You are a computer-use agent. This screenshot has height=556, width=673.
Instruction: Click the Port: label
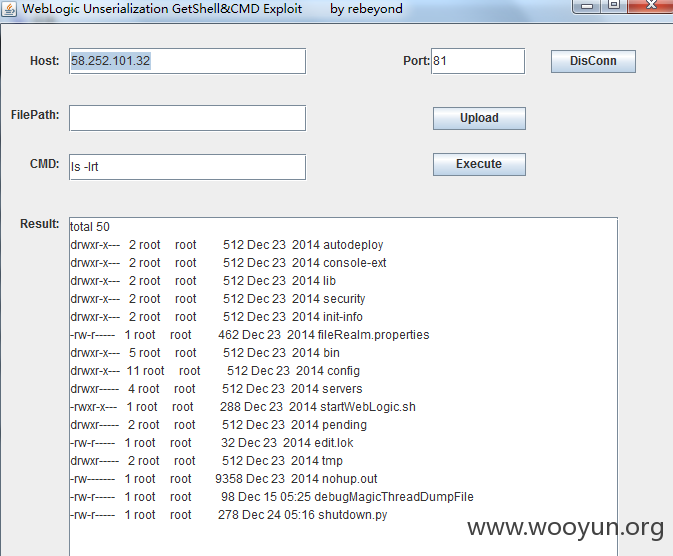pos(416,61)
